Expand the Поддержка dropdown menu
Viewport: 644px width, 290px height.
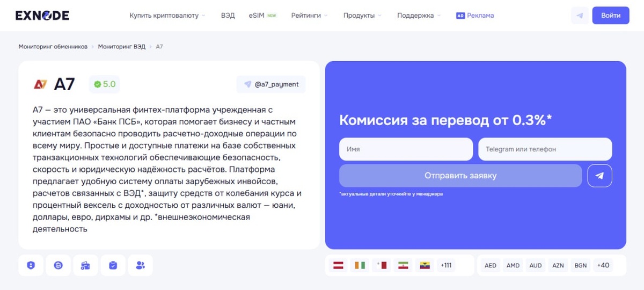pyautogui.click(x=419, y=16)
